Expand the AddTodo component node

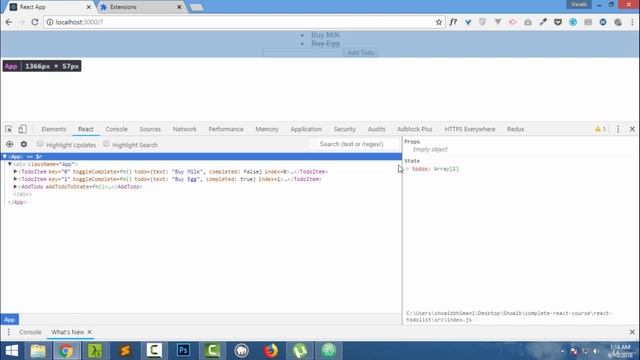pos(16,187)
